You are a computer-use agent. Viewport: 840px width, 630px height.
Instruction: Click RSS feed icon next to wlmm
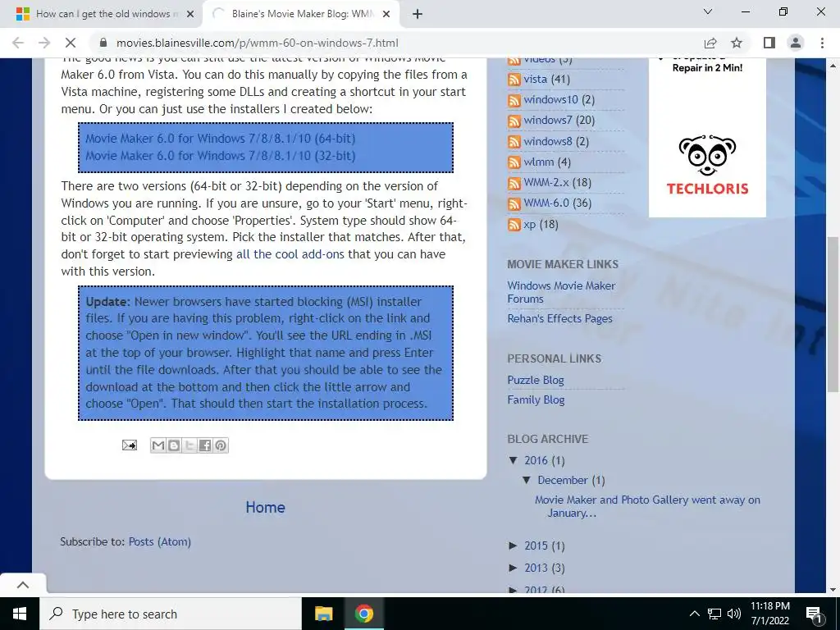click(x=514, y=162)
